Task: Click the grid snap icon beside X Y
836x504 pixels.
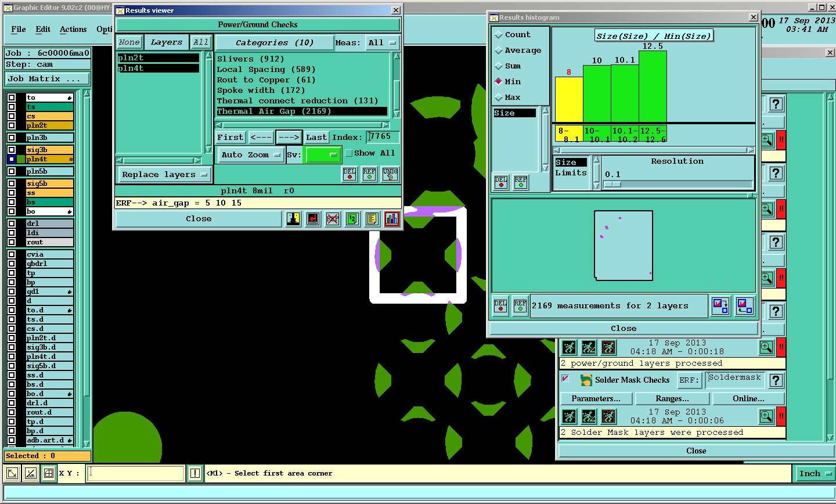Action: [49, 473]
